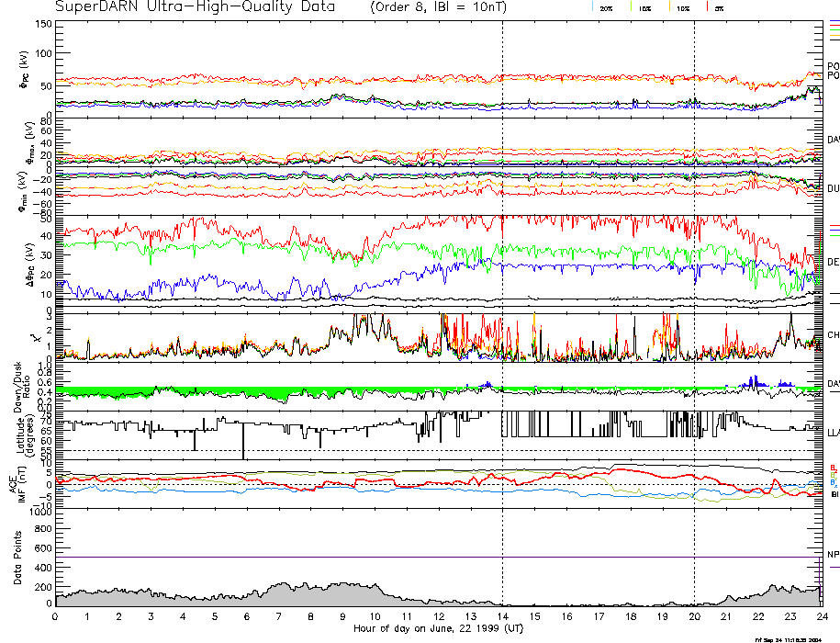Click the hour 12 tick label
This screenshot has height=643, width=840.
point(438,617)
